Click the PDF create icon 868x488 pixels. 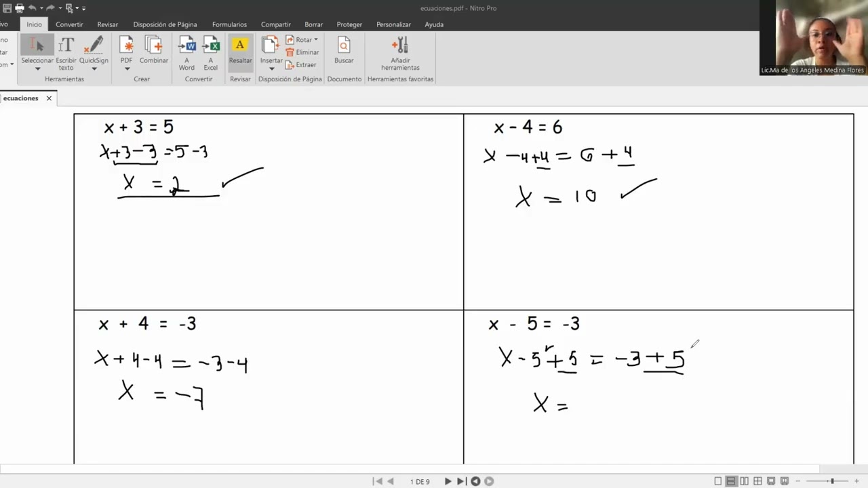coord(126,45)
